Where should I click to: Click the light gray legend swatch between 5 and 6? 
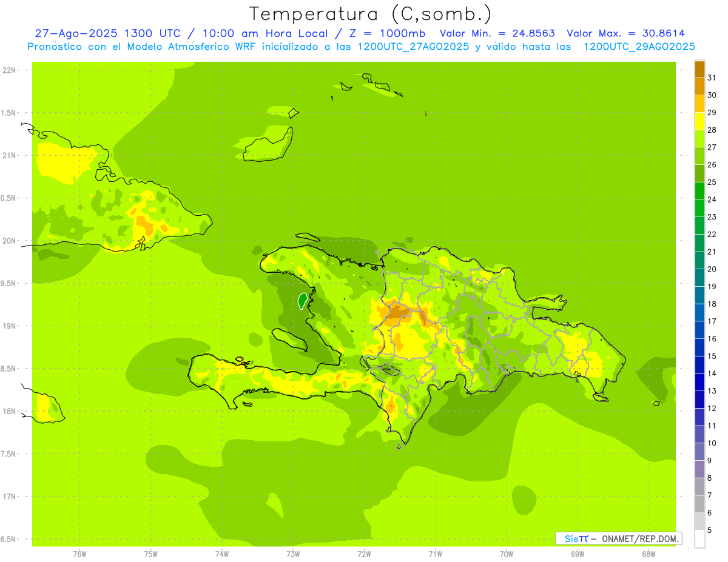[699, 521]
